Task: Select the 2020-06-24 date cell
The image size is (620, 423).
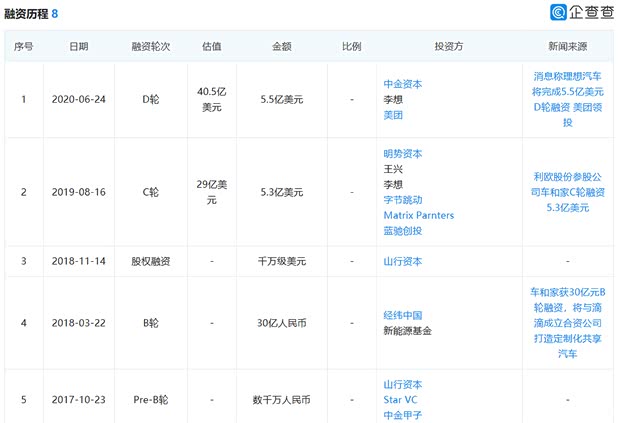Action: pos(78,100)
